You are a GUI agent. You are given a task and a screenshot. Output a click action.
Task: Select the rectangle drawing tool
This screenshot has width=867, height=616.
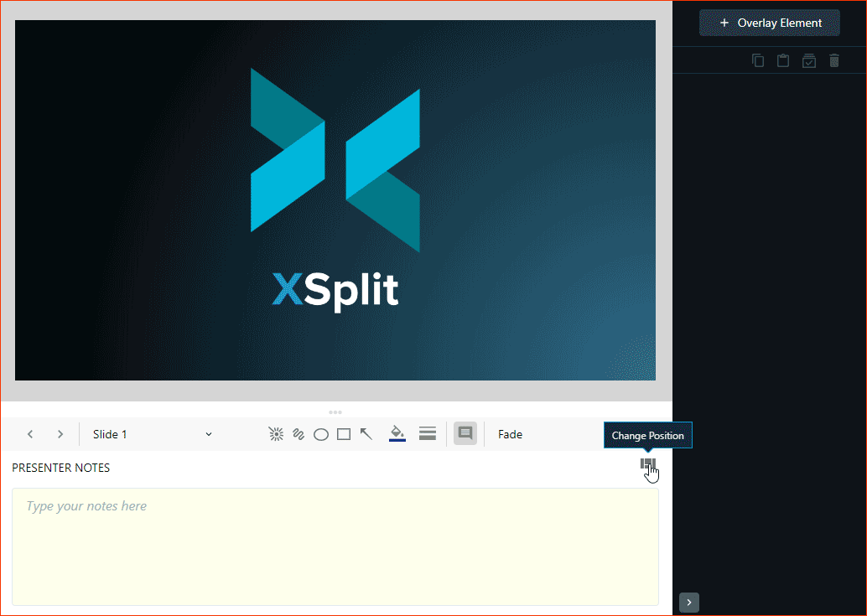[x=344, y=434]
